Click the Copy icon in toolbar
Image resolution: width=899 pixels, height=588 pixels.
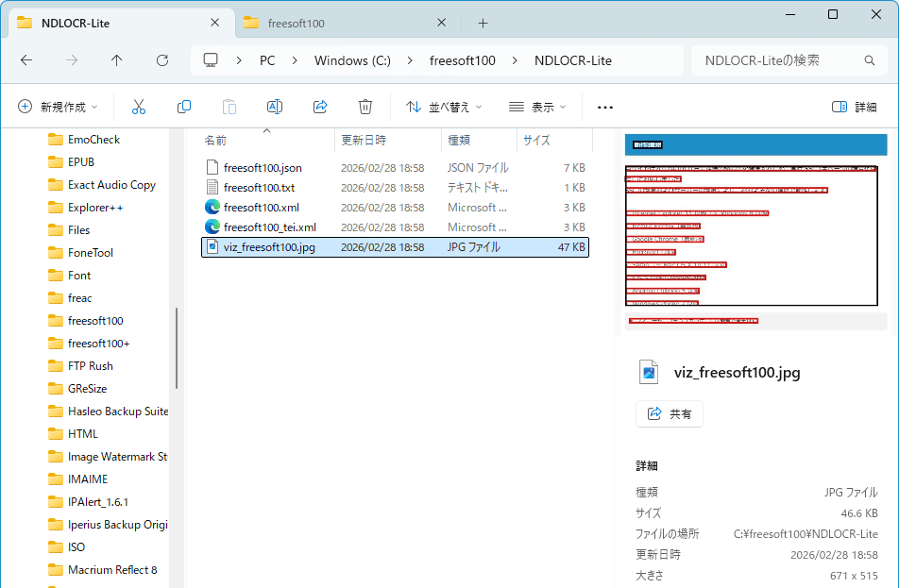point(184,107)
